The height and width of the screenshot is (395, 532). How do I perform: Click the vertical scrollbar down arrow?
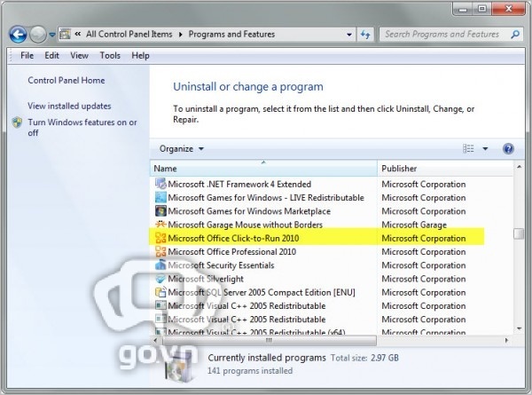[519, 328]
